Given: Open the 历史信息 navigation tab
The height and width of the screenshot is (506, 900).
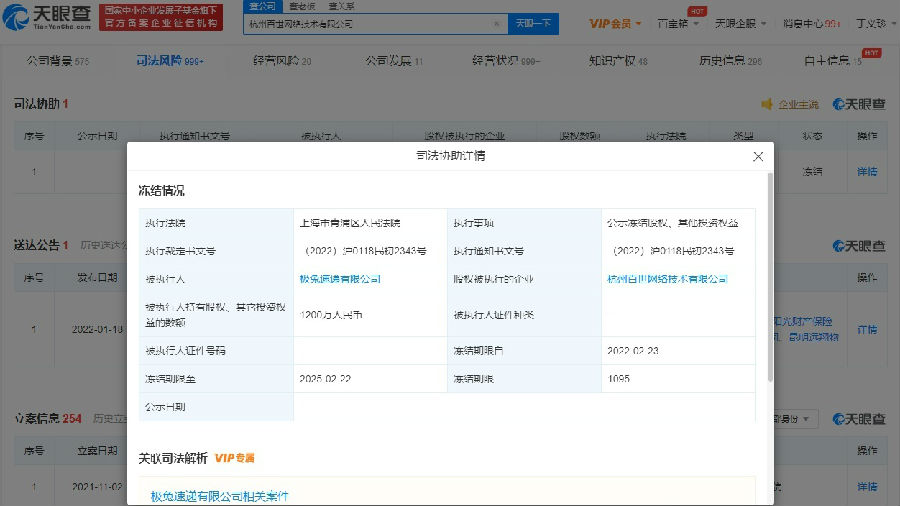Looking at the screenshot, I should coord(730,60).
